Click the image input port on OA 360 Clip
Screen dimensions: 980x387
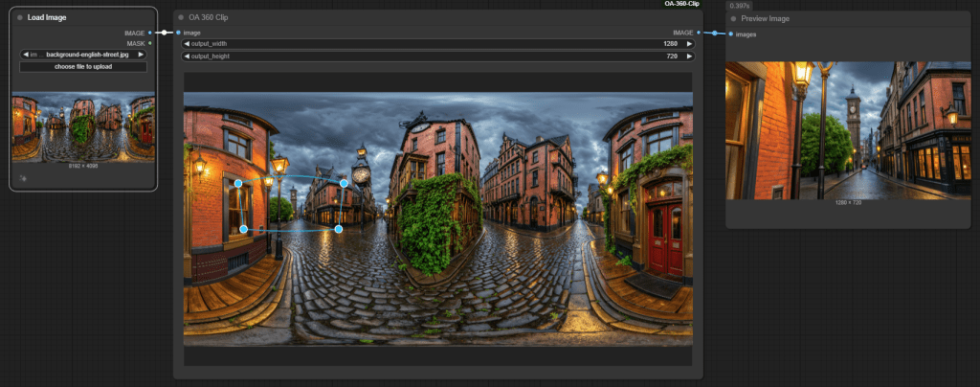(x=178, y=33)
